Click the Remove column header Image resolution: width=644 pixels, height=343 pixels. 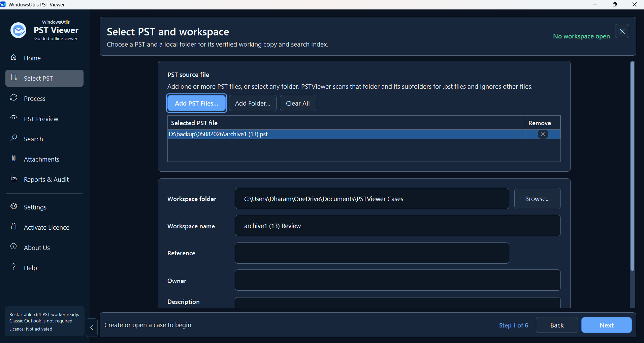pyautogui.click(x=543, y=123)
